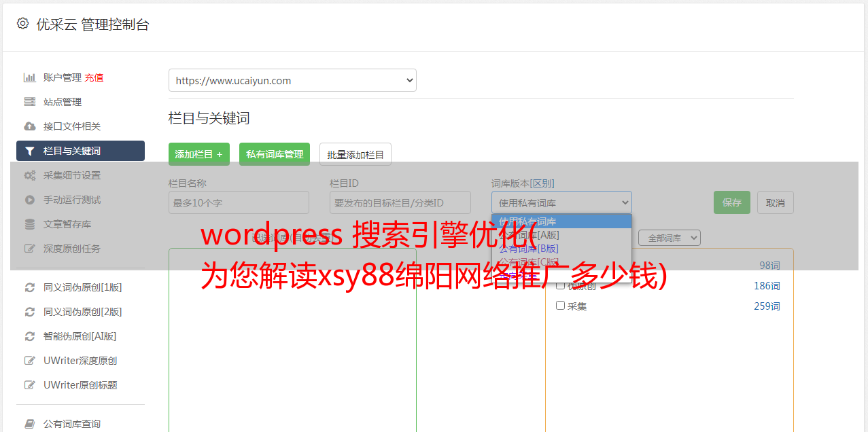
Task: Click the 批量添加栏目 button
Action: (x=355, y=154)
